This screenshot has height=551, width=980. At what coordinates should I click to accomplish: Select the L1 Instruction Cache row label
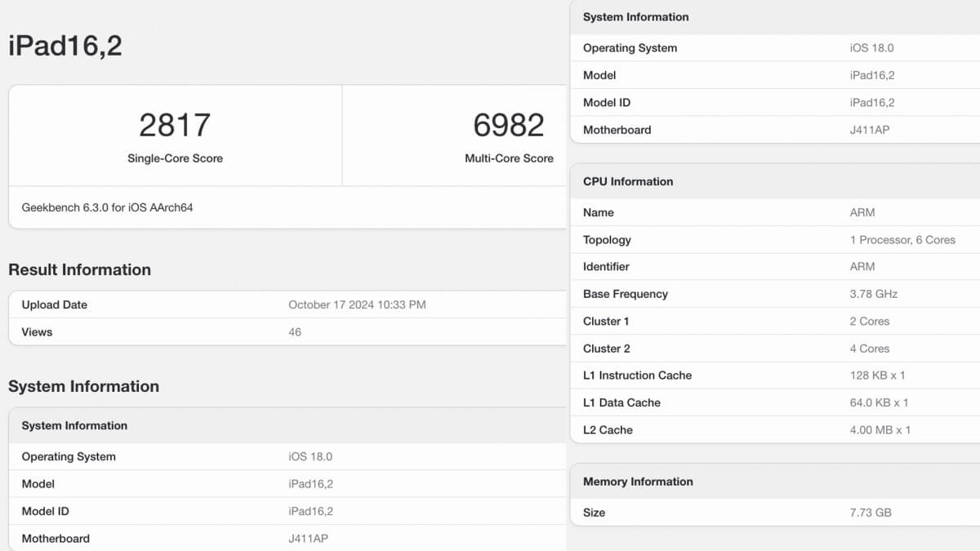point(637,375)
